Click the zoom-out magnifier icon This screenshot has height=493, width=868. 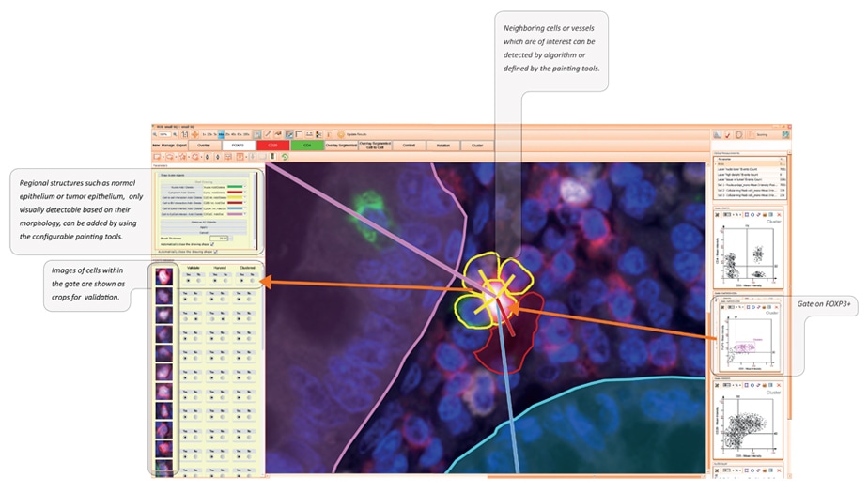(156, 134)
